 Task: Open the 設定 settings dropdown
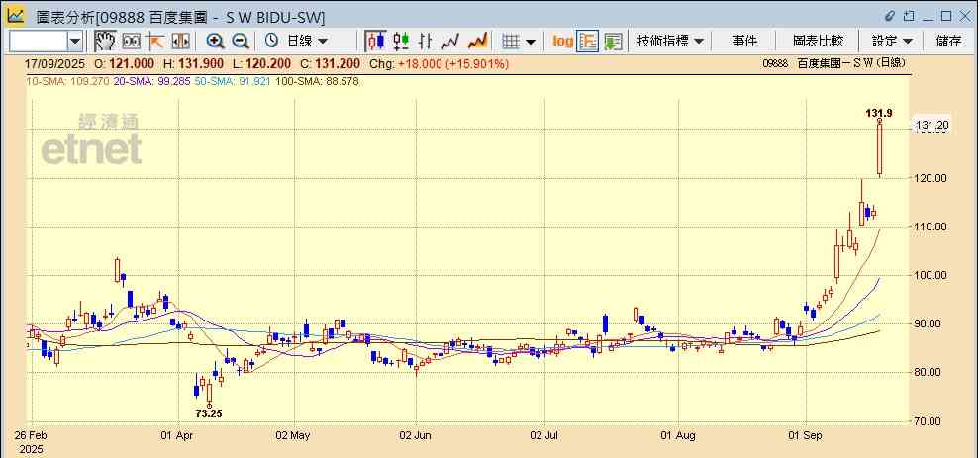pyautogui.click(x=892, y=42)
